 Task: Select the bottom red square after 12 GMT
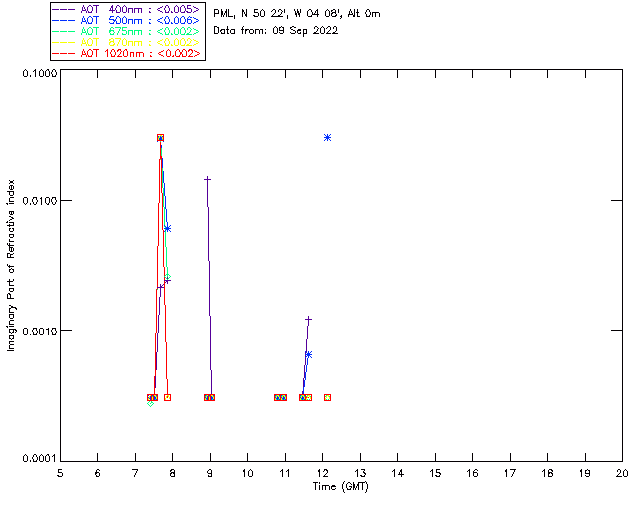[327, 397]
